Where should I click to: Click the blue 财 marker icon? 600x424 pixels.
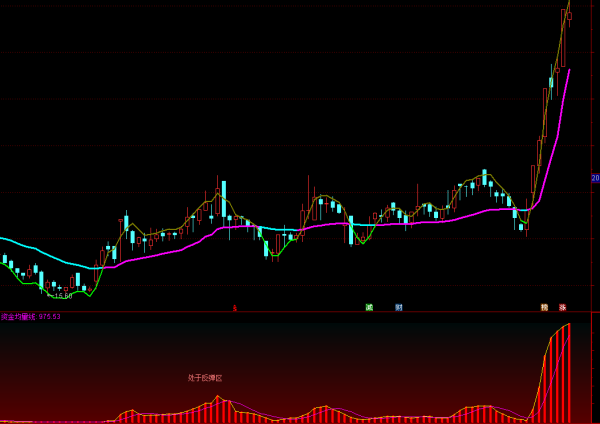click(x=398, y=307)
